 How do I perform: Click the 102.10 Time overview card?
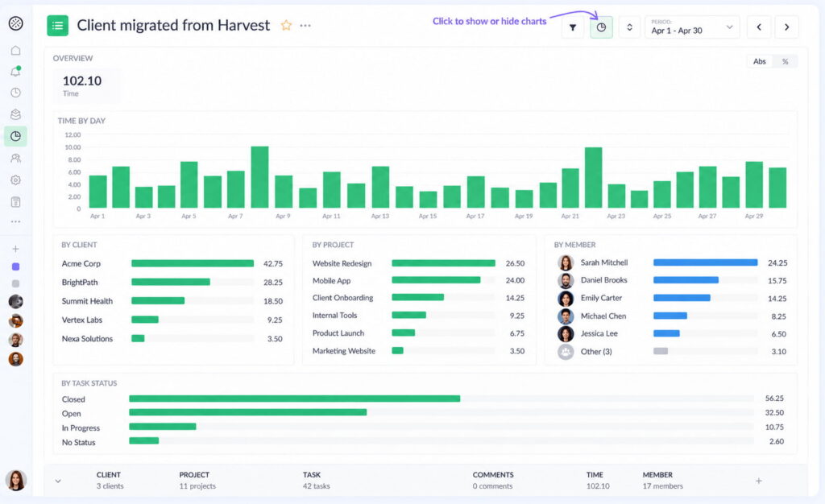[x=85, y=85]
